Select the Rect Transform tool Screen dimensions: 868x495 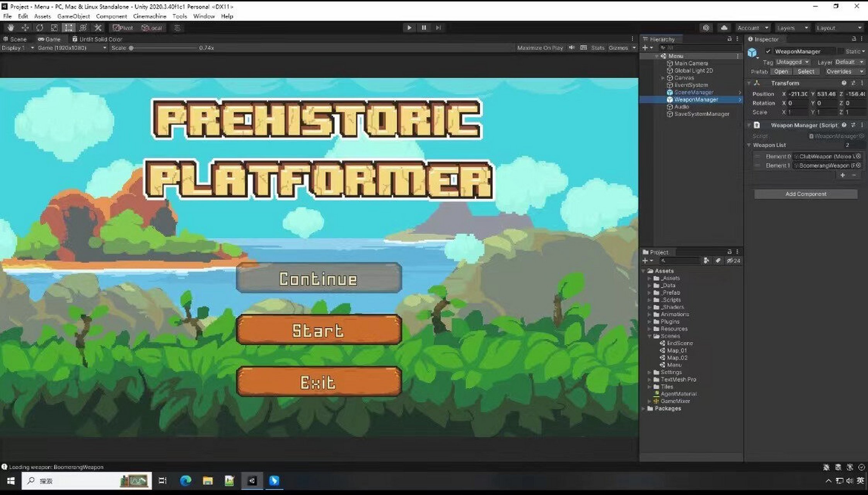(x=69, y=28)
